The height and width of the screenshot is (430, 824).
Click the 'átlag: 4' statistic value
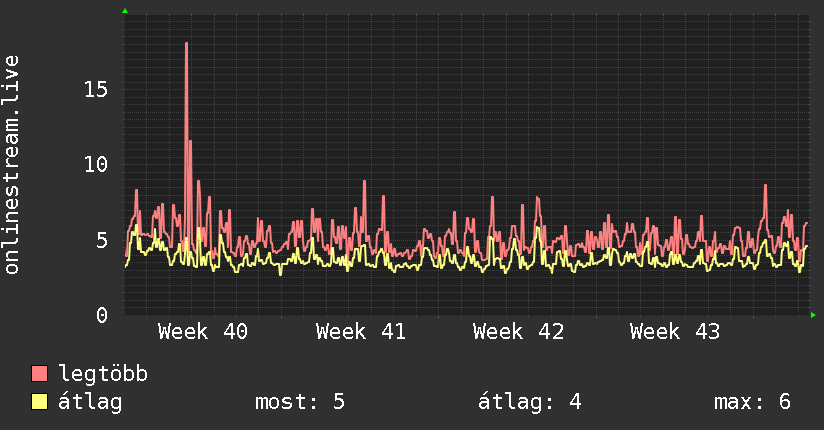pos(530,402)
